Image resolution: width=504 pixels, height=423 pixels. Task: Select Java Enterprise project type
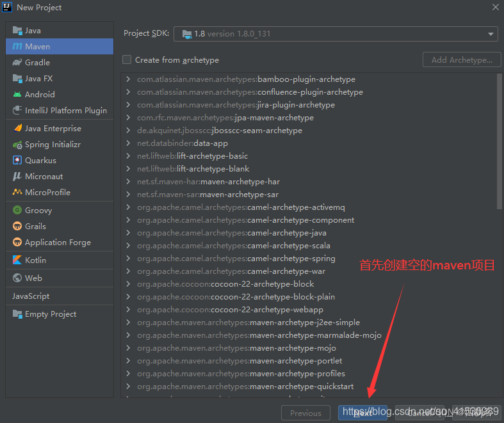60,128
